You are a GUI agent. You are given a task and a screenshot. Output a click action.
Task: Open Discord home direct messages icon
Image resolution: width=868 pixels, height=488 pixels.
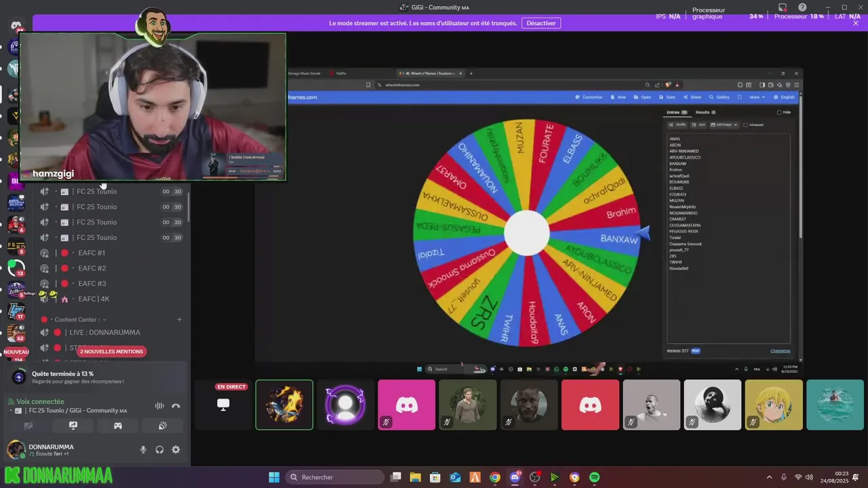point(16,26)
